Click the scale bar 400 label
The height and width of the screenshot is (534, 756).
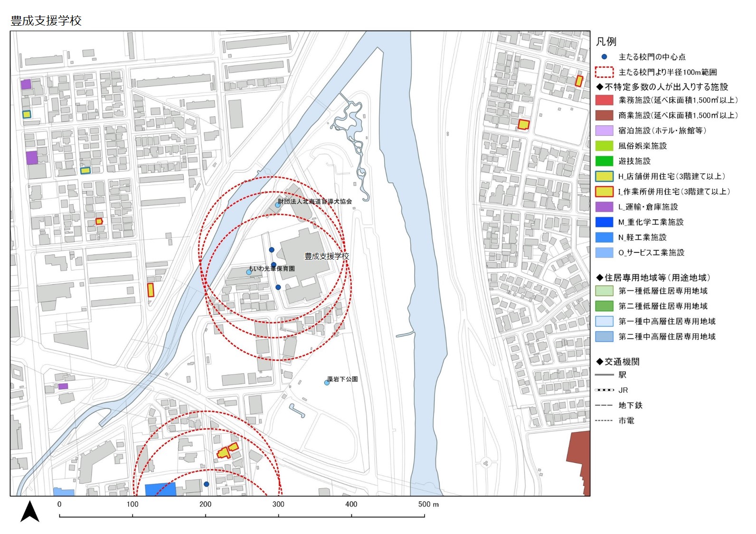(x=351, y=504)
